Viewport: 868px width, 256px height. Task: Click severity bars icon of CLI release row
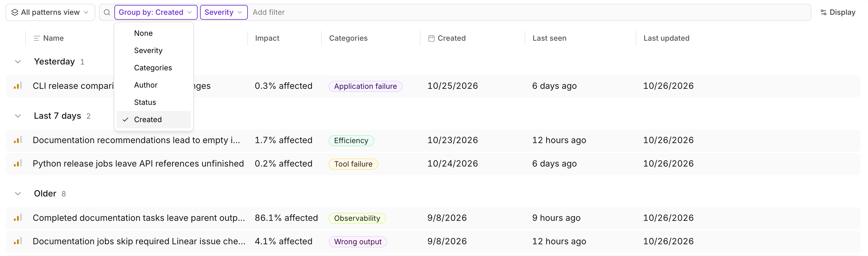pyautogui.click(x=18, y=86)
